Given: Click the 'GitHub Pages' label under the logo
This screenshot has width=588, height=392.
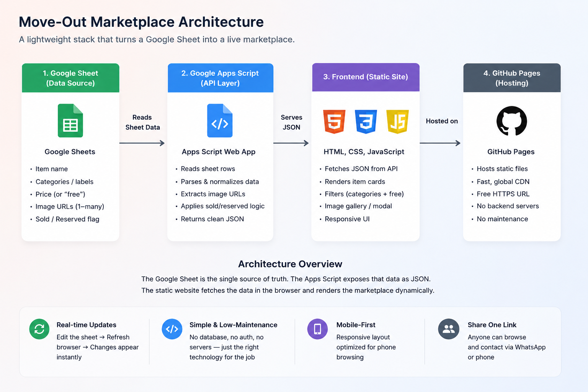Looking at the screenshot, I should coord(511,152).
